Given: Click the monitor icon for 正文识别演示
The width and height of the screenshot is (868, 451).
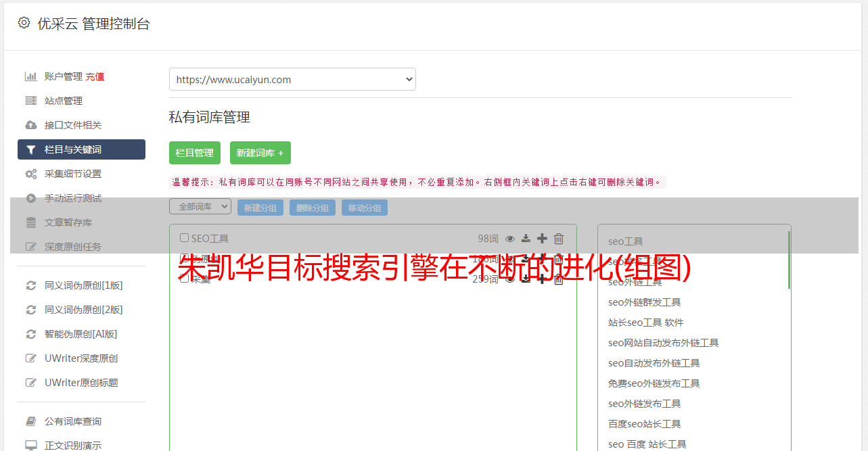Looking at the screenshot, I should [x=31, y=446].
